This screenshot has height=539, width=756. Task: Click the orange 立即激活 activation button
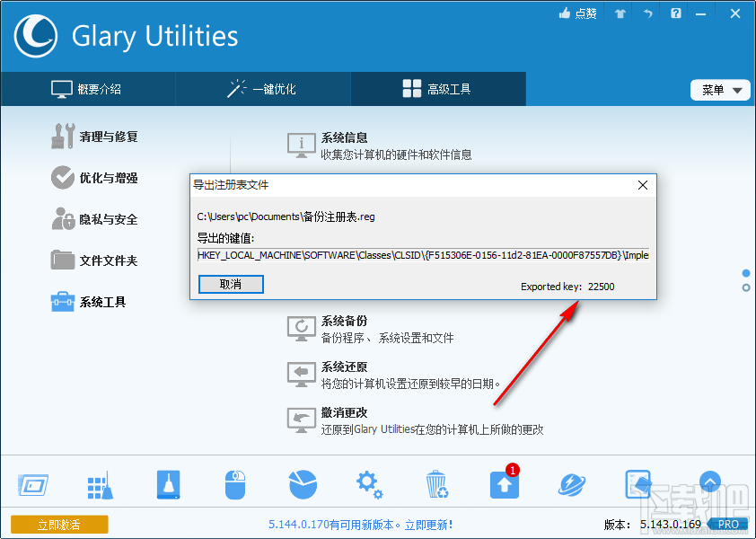coord(58,524)
